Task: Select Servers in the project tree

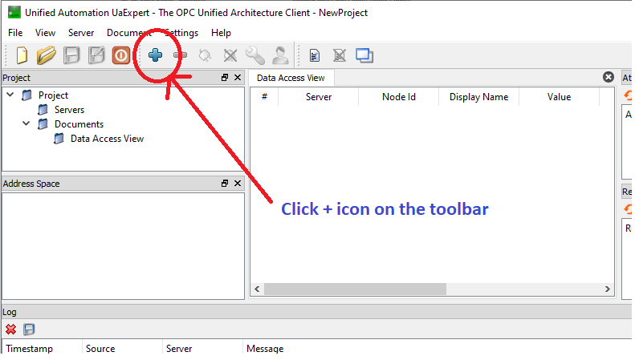Action: [x=69, y=110]
